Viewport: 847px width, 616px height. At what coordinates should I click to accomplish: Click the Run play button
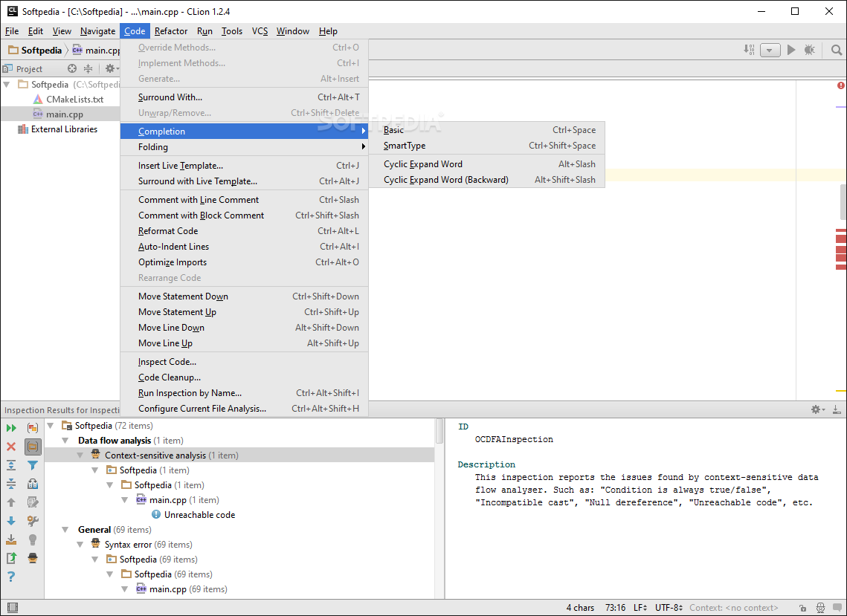791,50
